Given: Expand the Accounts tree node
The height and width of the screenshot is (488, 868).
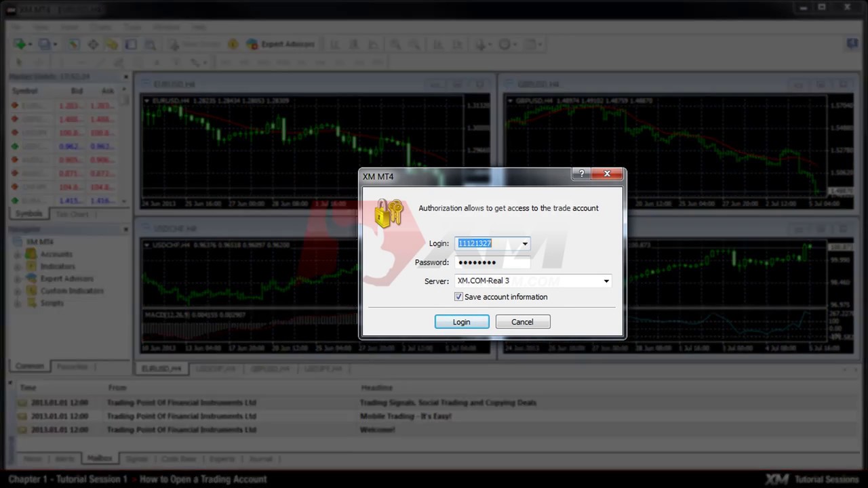Looking at the screenshot, I should (x=18, y=255).
